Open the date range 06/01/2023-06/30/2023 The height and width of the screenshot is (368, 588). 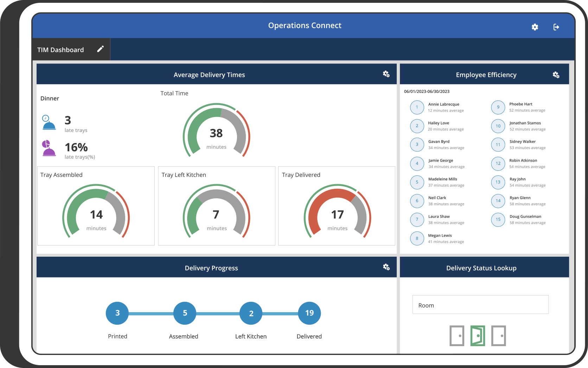[x=427, y=91]
